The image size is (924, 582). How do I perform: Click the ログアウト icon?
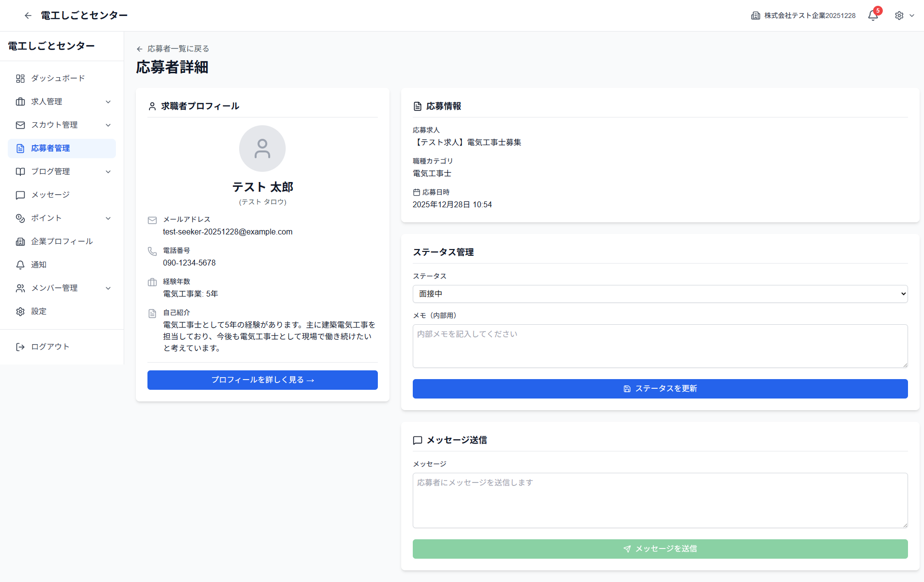coord(20,347)
